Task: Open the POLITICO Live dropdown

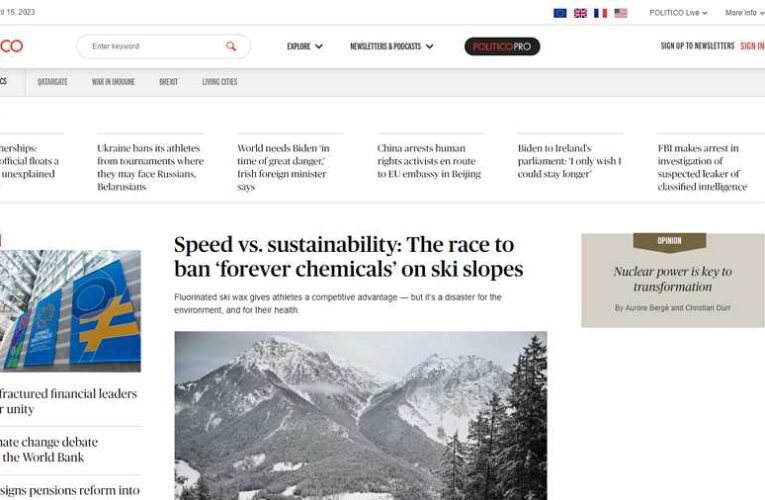Action: (678, 13)
